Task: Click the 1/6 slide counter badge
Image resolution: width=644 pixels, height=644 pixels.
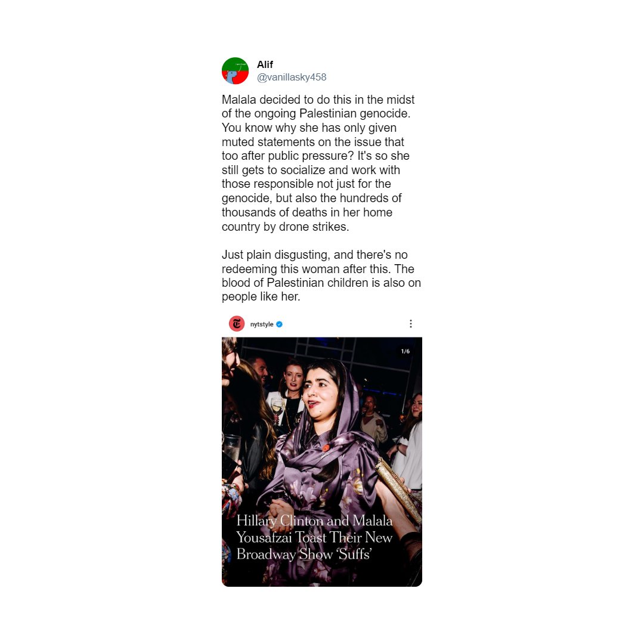Action: [405, 351]
